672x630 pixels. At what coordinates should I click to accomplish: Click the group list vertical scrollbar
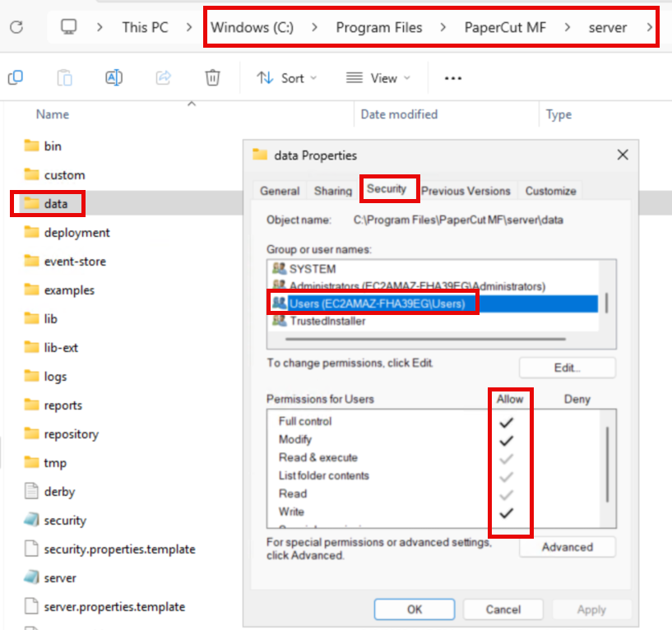point(606,303)
